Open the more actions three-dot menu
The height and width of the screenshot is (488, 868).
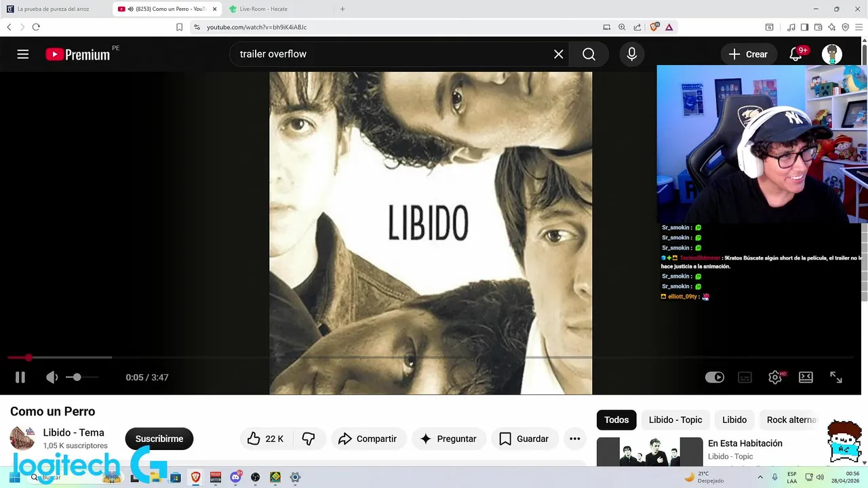tap(575, 439)
